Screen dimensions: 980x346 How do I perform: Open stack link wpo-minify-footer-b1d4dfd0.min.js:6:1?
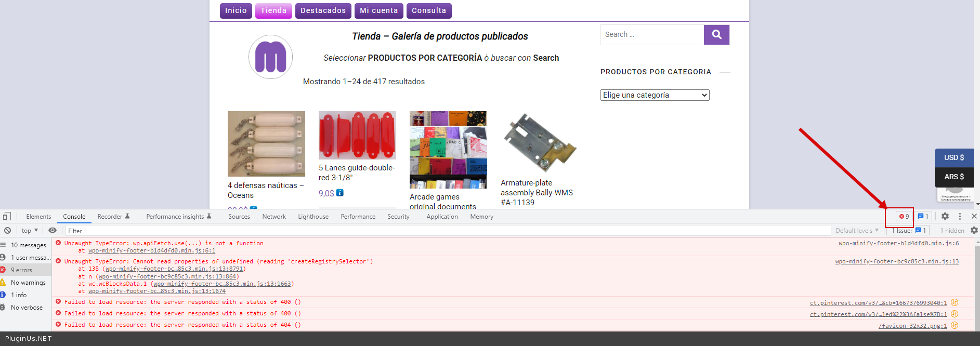(152, 250)
